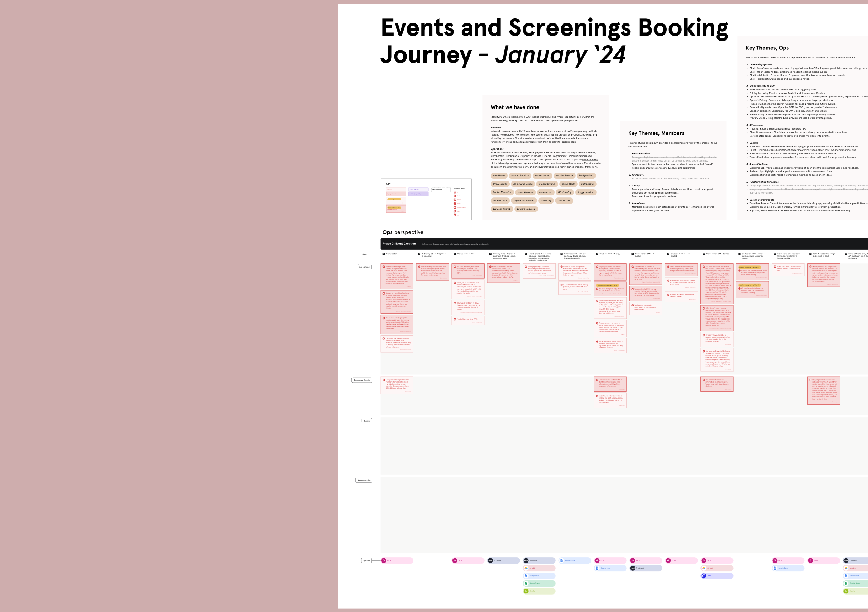Select the Jamie Mark name chip

click(x=568, y=184)
